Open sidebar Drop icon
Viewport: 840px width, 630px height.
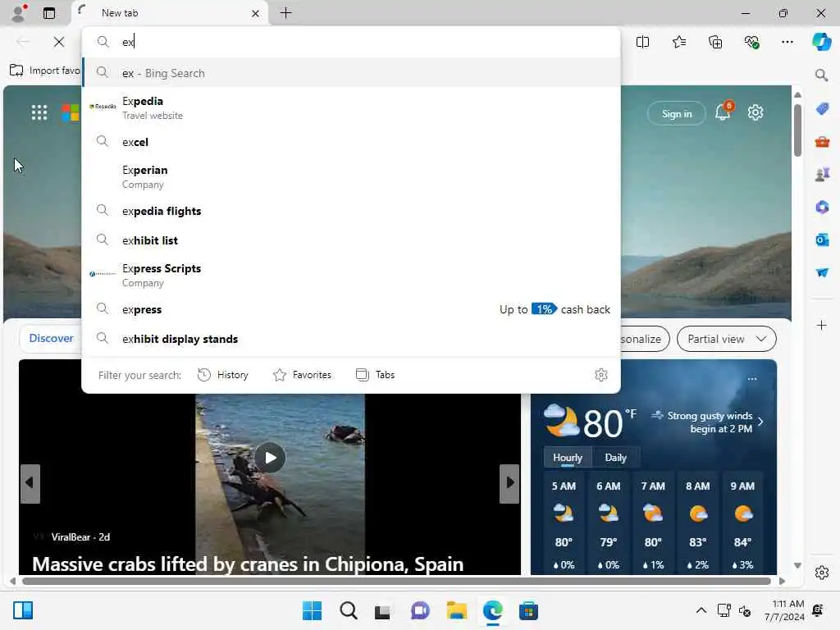[822, 272]
